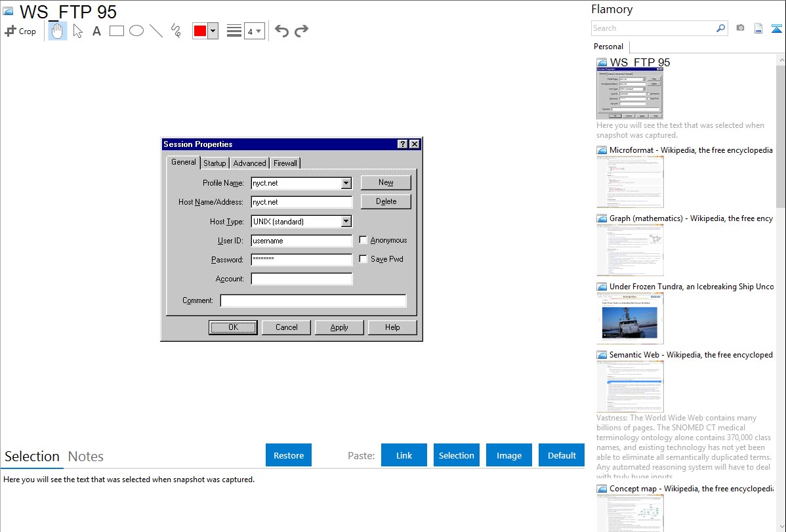Undo the last annotation
The height and width of the screenshot is (532, 786).
coord(281,31)
